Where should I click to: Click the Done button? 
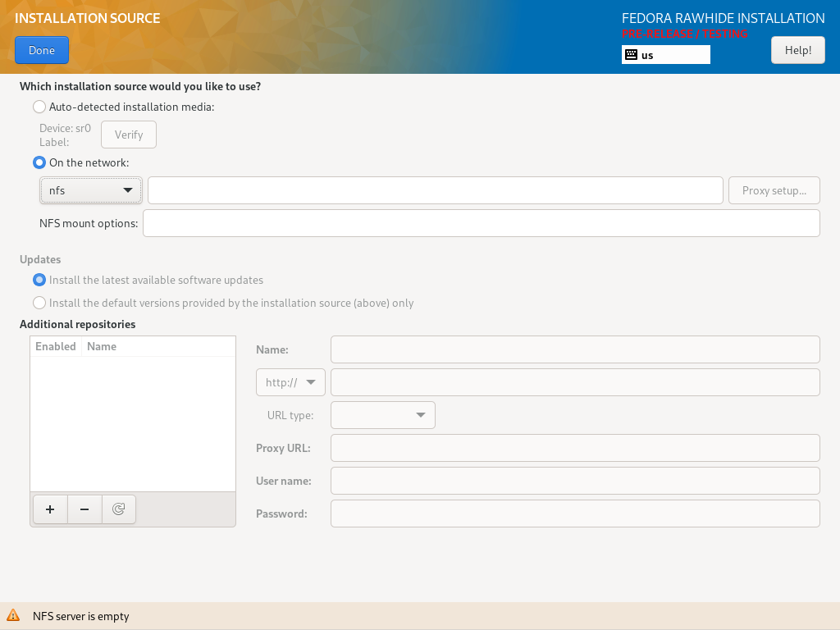point(42,50)
